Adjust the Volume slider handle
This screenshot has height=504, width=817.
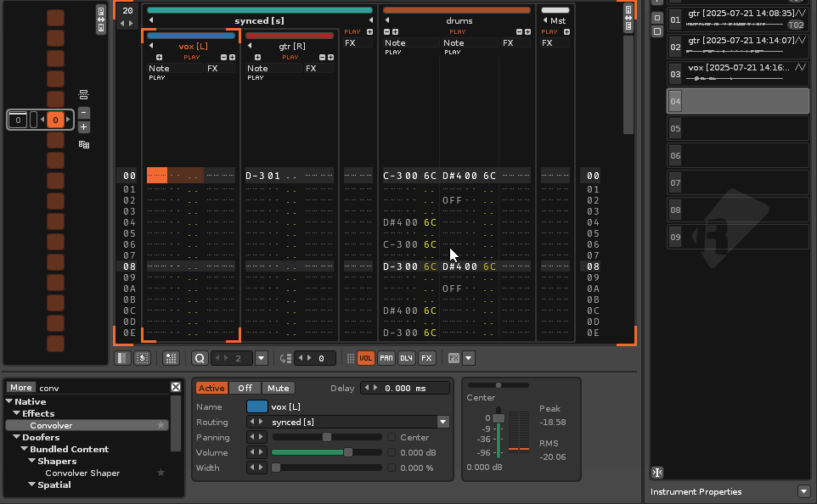(348, 452)
